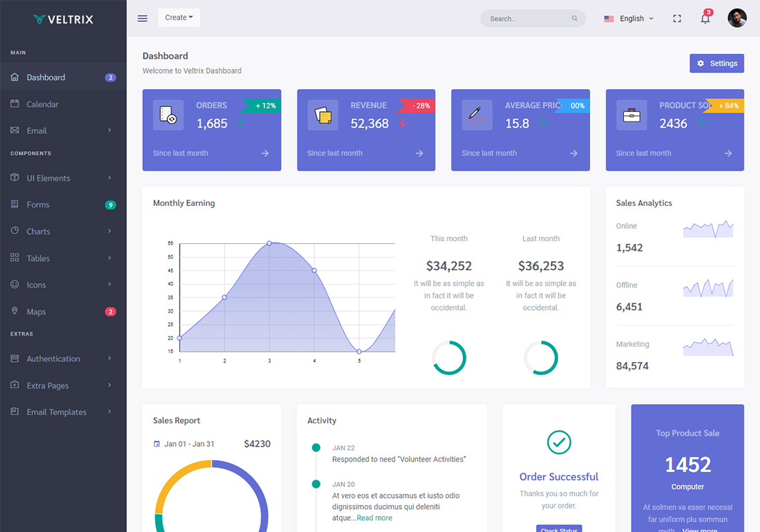Viewport: 760px width, 532px height.
Task: Click the Read more link
Action: (374, 517)
